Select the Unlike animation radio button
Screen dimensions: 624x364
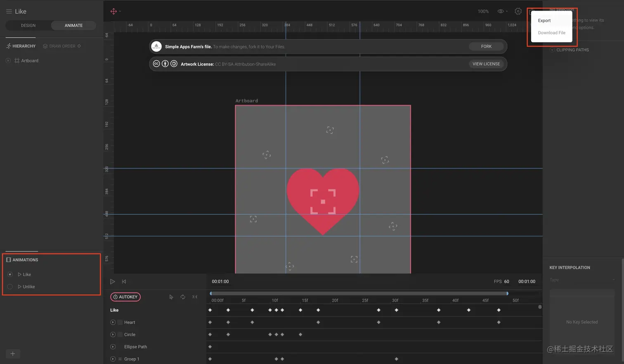[x=10, y=287]
